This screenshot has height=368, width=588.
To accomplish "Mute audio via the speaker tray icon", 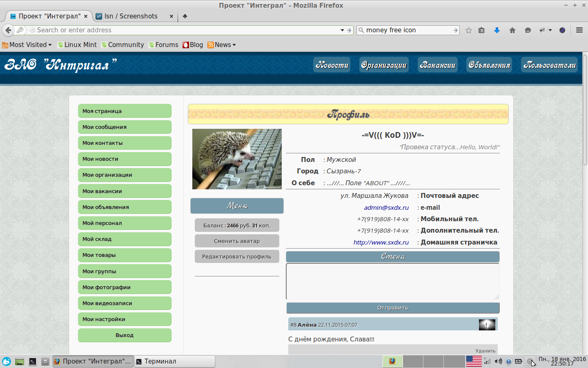I will click(x=498, y=361).
